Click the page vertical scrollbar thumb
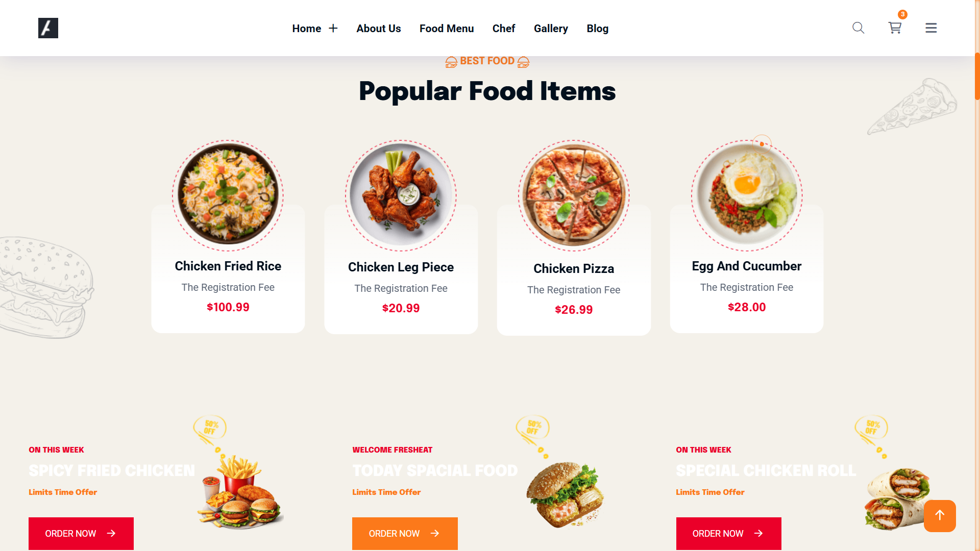 click(x=977, y=76)
